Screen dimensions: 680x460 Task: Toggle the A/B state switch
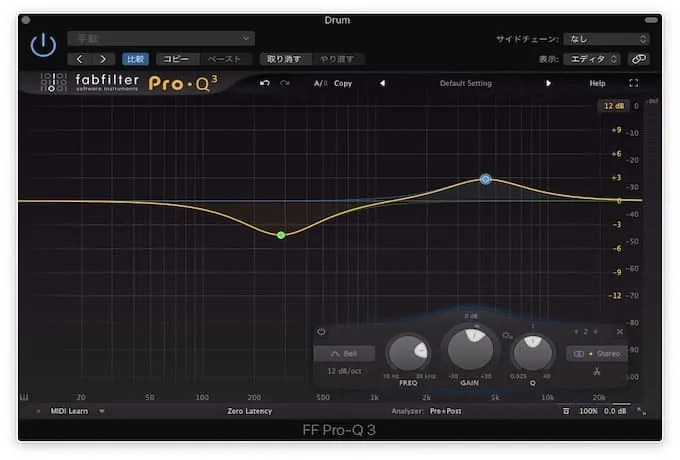click(x=320, y=83)
